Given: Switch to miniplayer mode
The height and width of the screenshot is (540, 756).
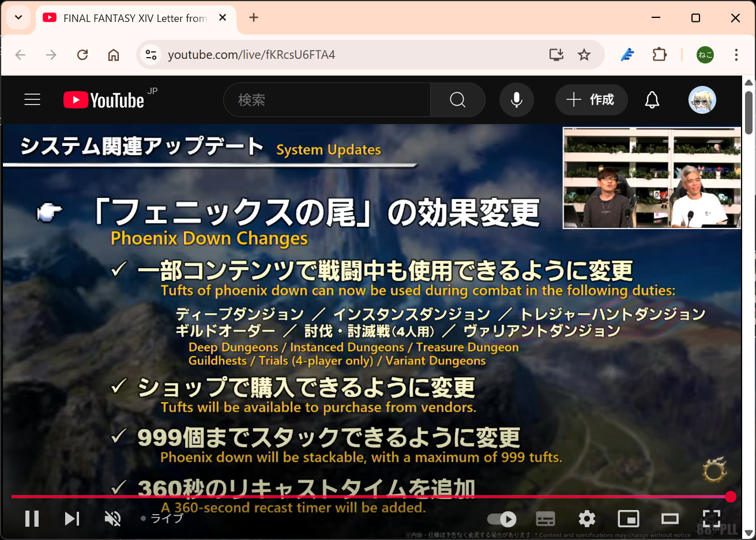Looking at the screenshot, I should (629, 519).
